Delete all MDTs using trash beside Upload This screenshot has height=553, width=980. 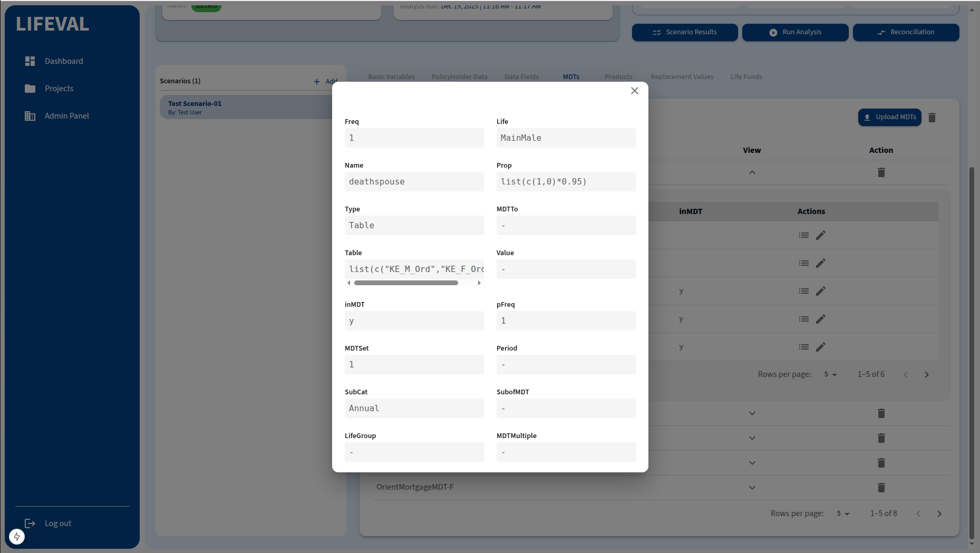(x=932, y=118)
